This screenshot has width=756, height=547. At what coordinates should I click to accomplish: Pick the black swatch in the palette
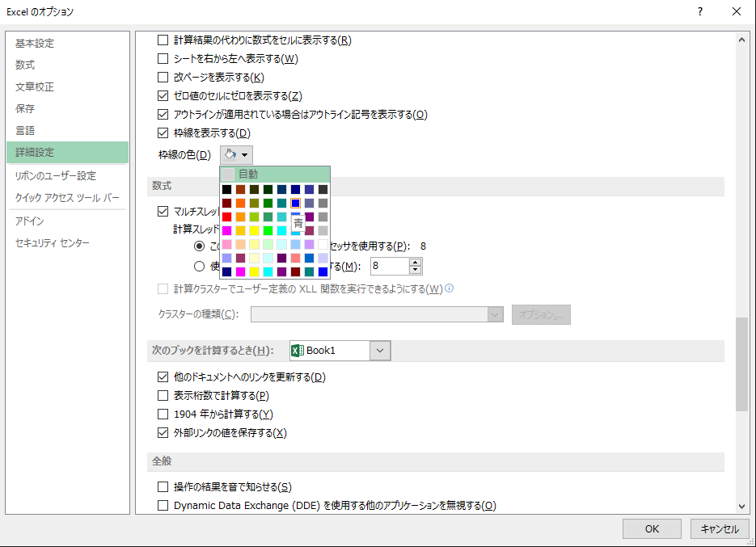(x=228, y=189)
